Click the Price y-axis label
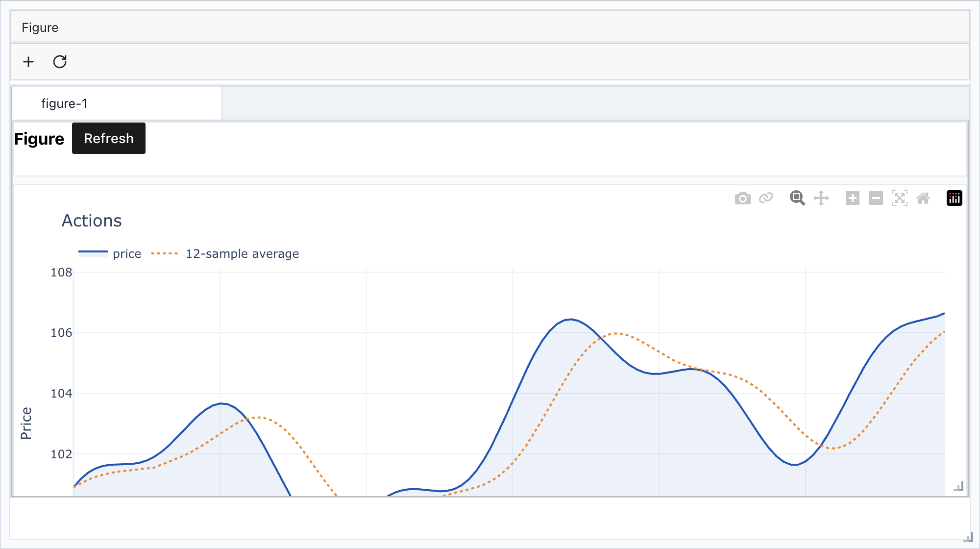This screenshot has height=549, width=980. tap(26, 423)
